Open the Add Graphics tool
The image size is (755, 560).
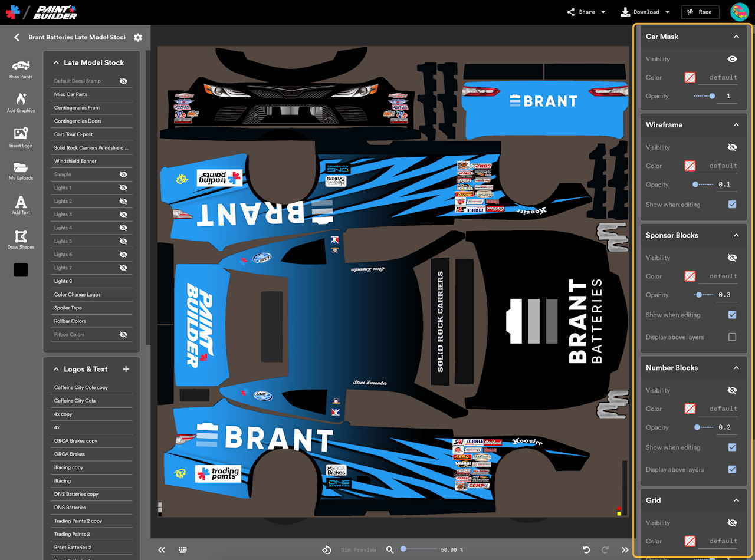point(21,103)
